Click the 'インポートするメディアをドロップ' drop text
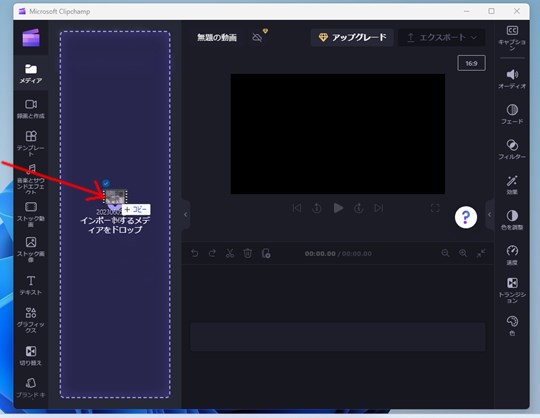 point(115,225)
